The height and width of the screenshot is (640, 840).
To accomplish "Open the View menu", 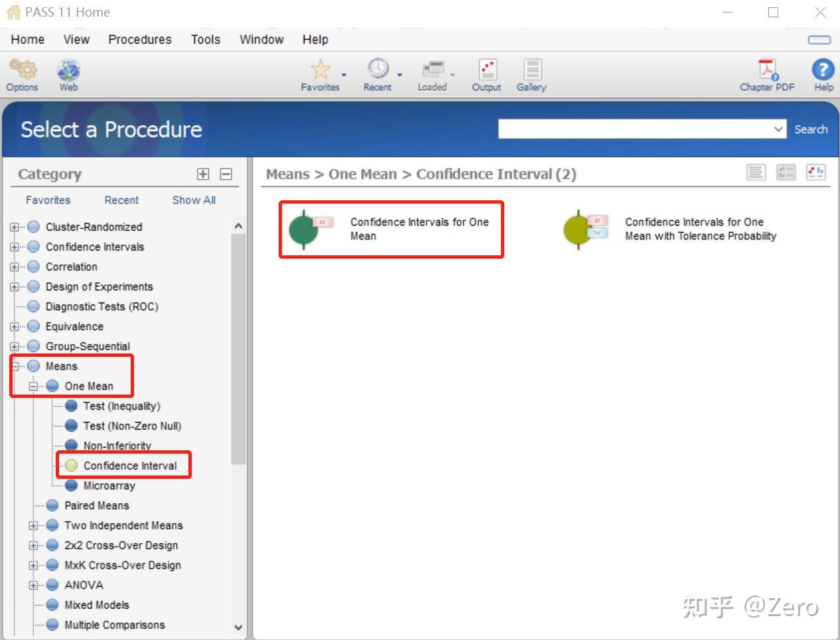I will point(76,40).
